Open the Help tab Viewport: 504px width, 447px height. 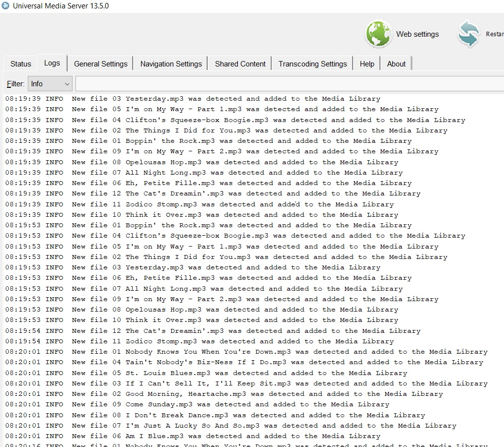click(x=366, y=64)
